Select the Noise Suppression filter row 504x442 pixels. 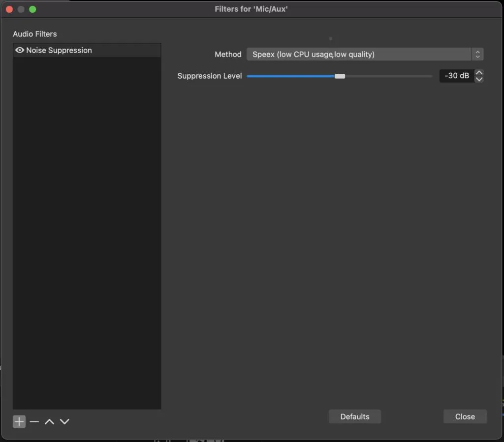87,51
